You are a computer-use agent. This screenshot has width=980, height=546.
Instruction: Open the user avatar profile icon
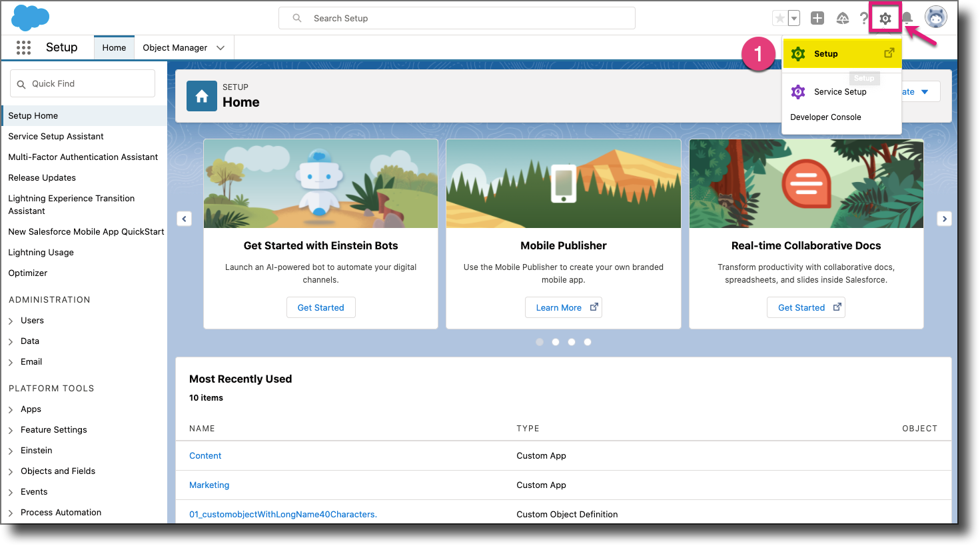tap(935, 17)
